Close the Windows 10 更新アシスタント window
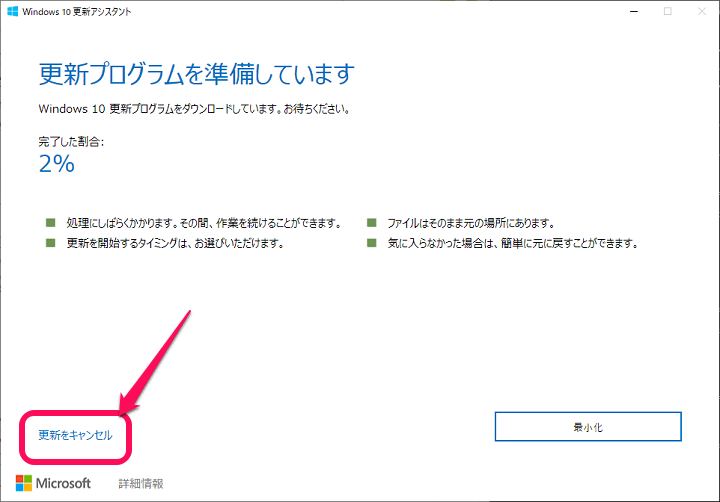Viewport: 720px width, 502px height. 702,11
